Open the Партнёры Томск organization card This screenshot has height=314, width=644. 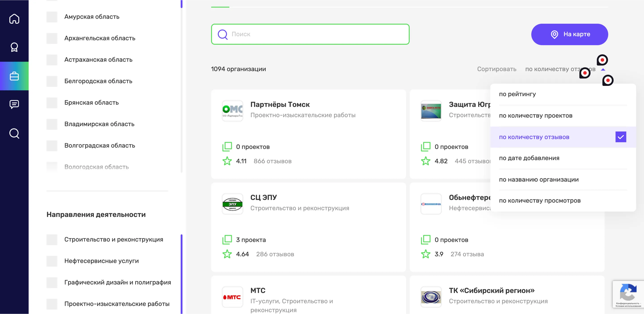[280, 104]
